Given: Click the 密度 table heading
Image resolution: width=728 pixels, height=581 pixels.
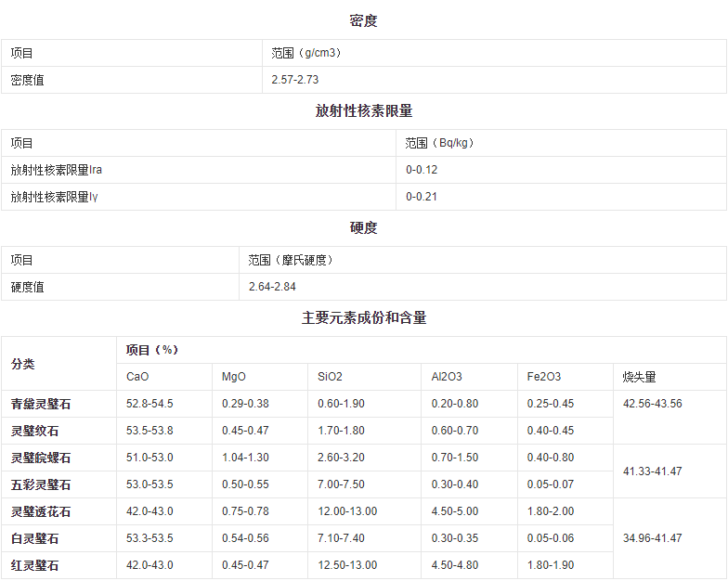Looking at the screenshot, I should (x=363, y=20).
